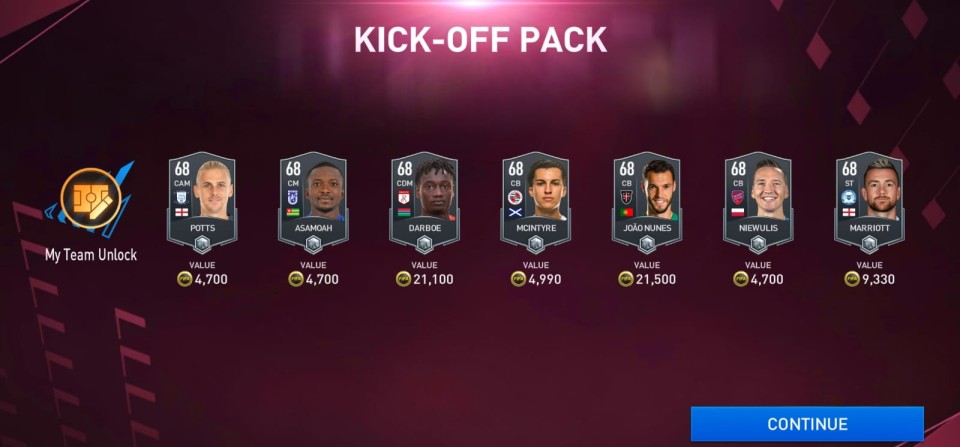Tap the silver badge below Darboe name

coord(424,244)
